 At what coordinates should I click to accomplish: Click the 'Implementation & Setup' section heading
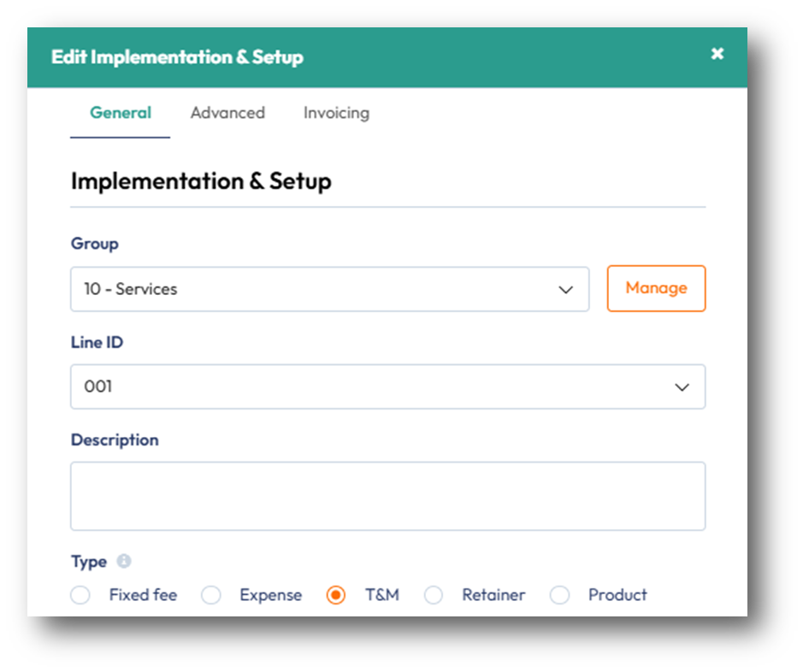(201, 181)
